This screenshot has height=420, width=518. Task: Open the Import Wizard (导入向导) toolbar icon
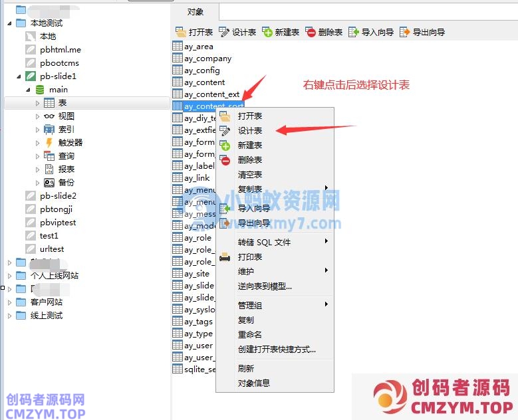pos(354,32)
